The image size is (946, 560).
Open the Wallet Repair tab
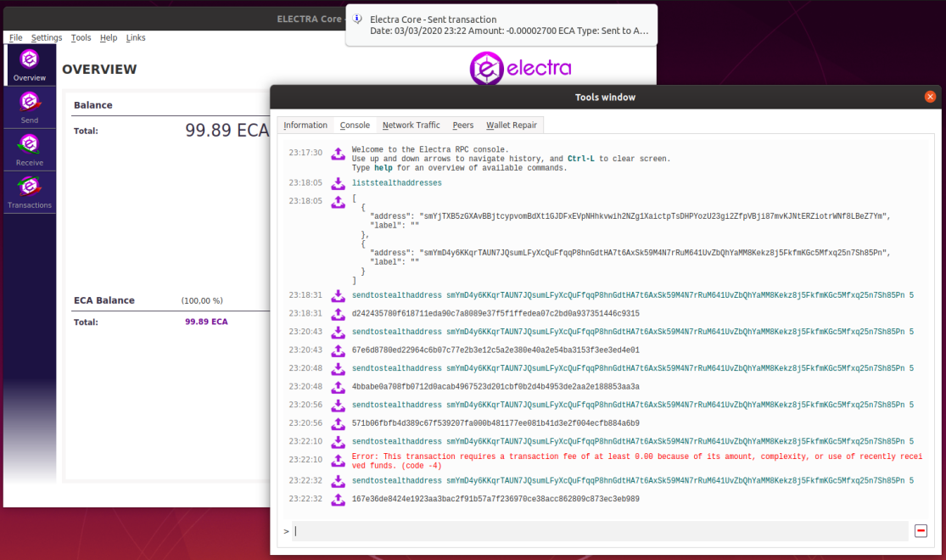coord(511,125)
